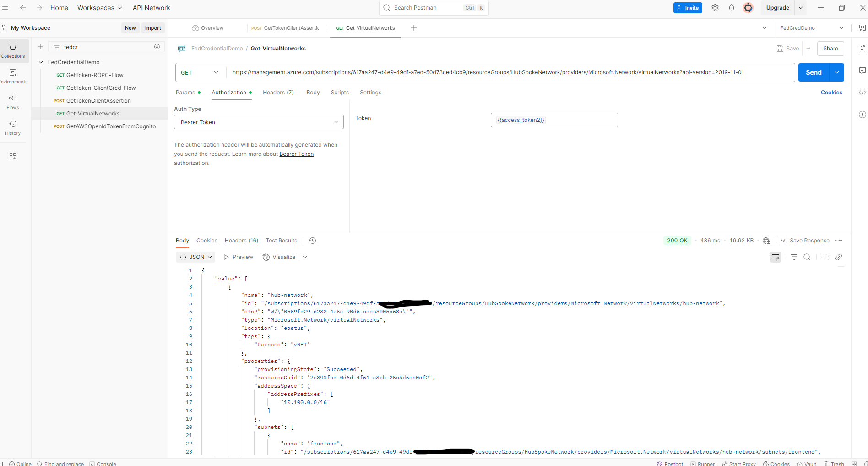Click the Import button

pos(153,28)
